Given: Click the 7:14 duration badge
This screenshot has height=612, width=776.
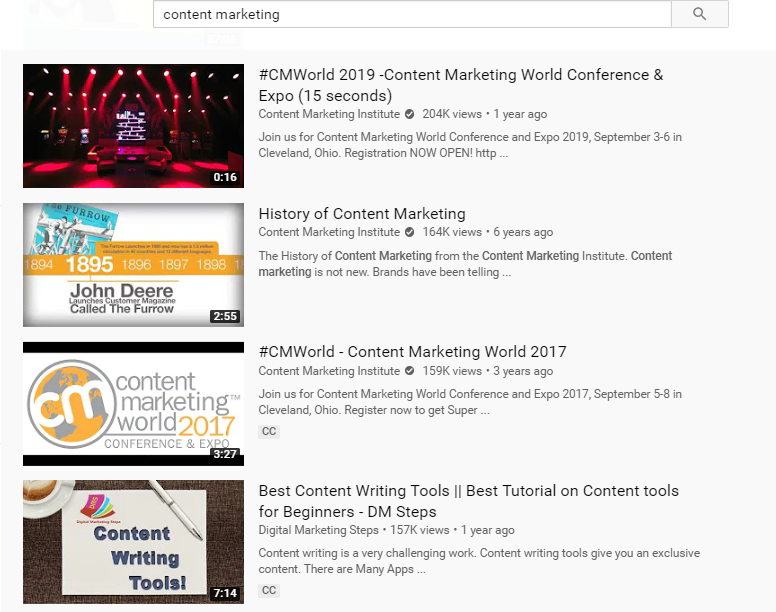Looking at the screenshot, I should pyautogui.click(x=225, y=593).
